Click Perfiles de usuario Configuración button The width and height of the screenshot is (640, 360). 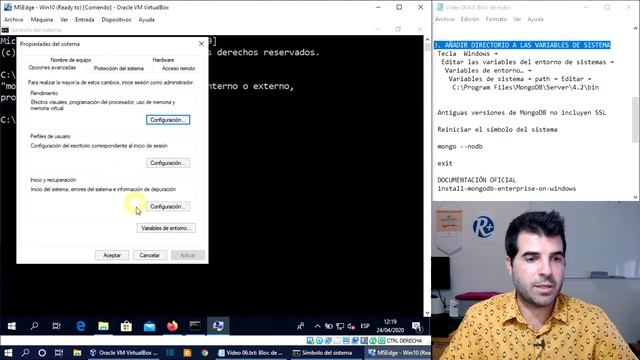point(168,163)
